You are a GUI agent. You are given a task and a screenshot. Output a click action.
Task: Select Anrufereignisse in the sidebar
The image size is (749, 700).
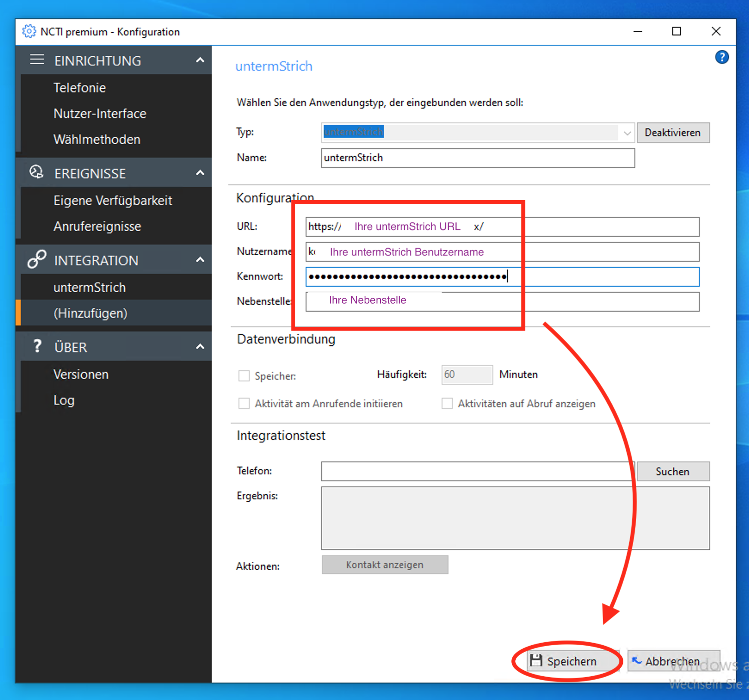pos(97,226)
